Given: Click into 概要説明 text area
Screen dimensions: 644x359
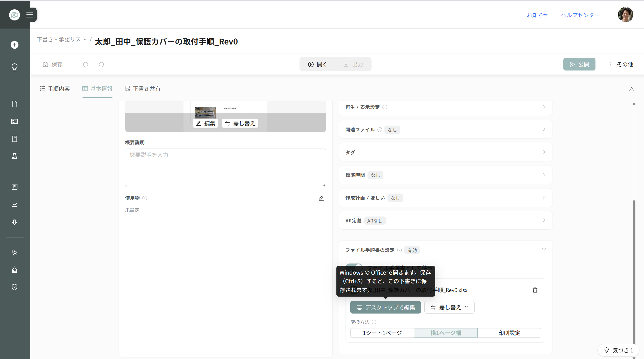Looking at the screenshot, I should [x=225, y=168].
